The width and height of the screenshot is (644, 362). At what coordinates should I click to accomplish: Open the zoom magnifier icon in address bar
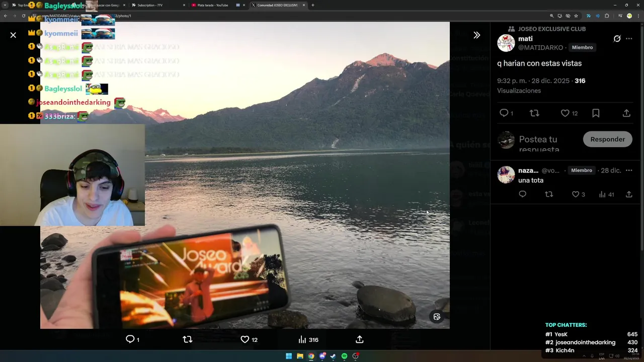pos(551,16)
